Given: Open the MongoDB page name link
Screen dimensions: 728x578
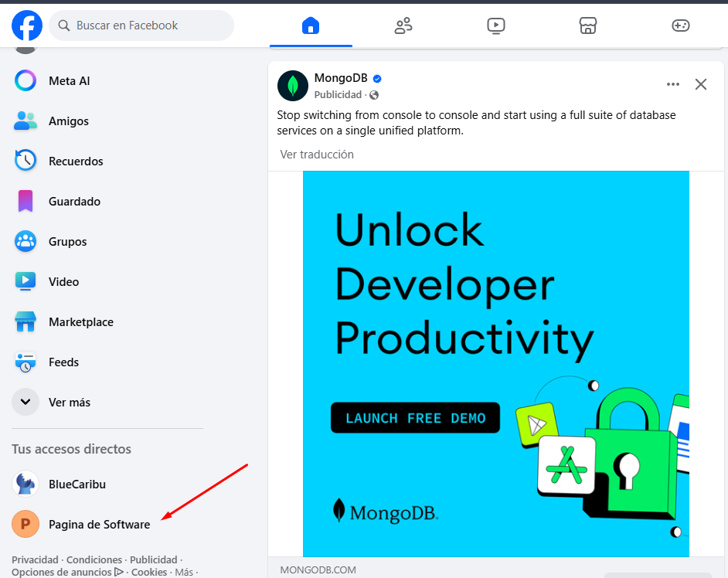Looking at the screenshot, I should click(341, 78).
